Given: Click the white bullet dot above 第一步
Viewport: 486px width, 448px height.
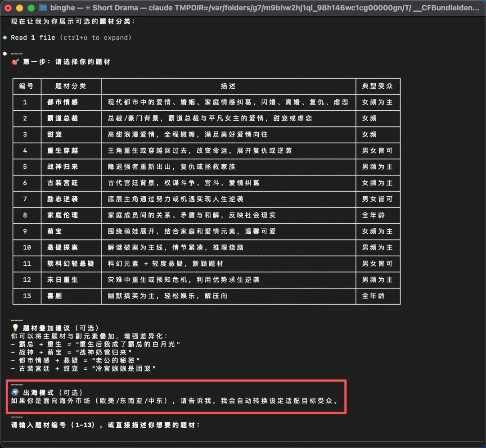Looking at the screenshot, I should coord(5,54).
